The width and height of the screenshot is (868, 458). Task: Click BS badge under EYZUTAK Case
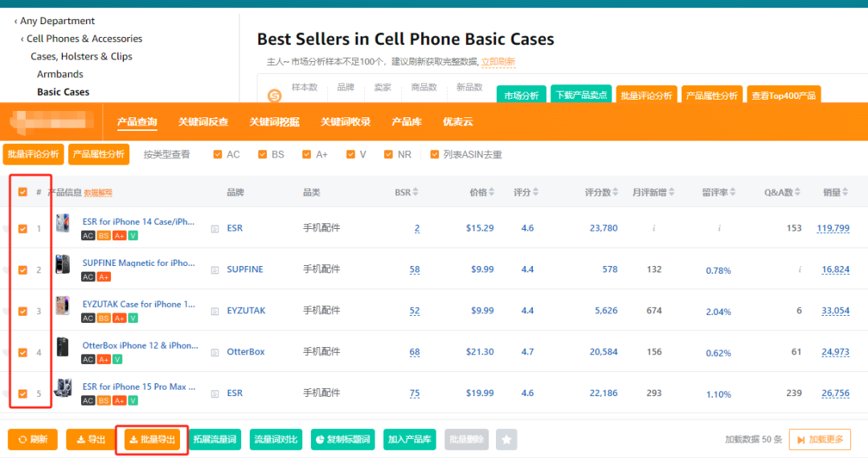(x=104, y=318)
